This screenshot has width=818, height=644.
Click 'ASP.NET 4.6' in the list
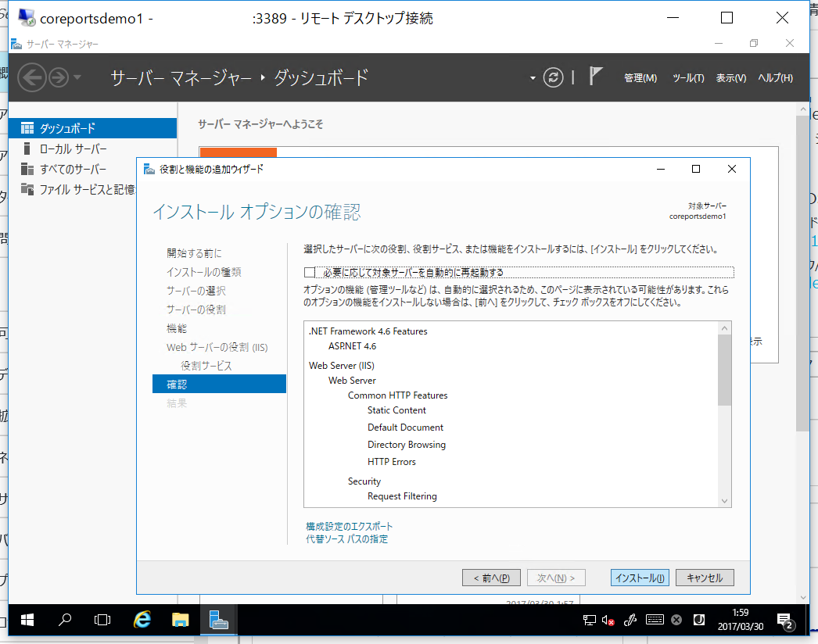352,346
